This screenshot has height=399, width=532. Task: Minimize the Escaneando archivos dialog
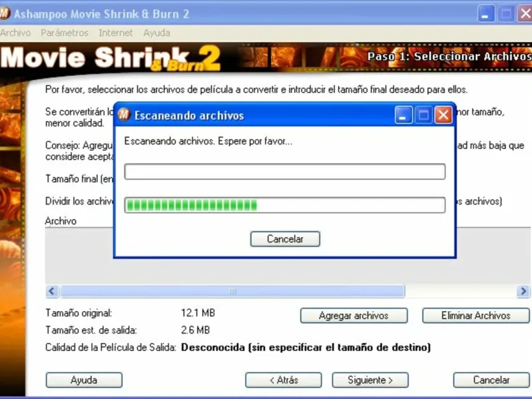(x=403, y=115)
